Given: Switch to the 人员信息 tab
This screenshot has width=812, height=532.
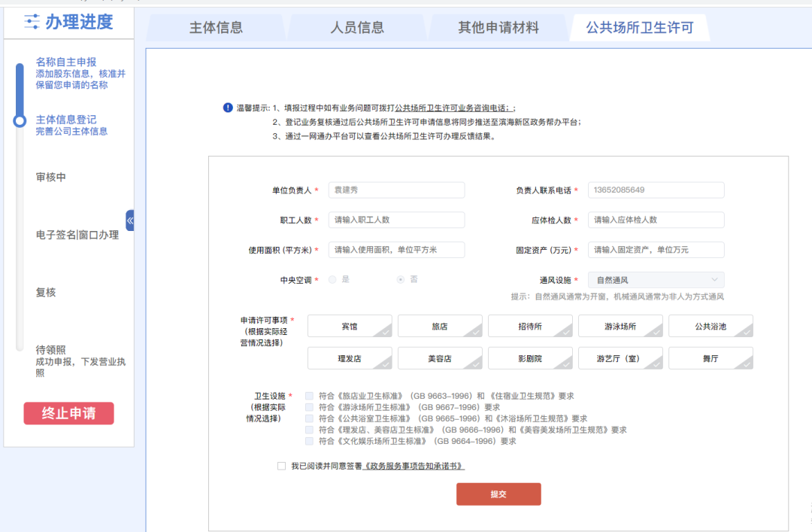Looking at the screenshot, I should point(357,28).
